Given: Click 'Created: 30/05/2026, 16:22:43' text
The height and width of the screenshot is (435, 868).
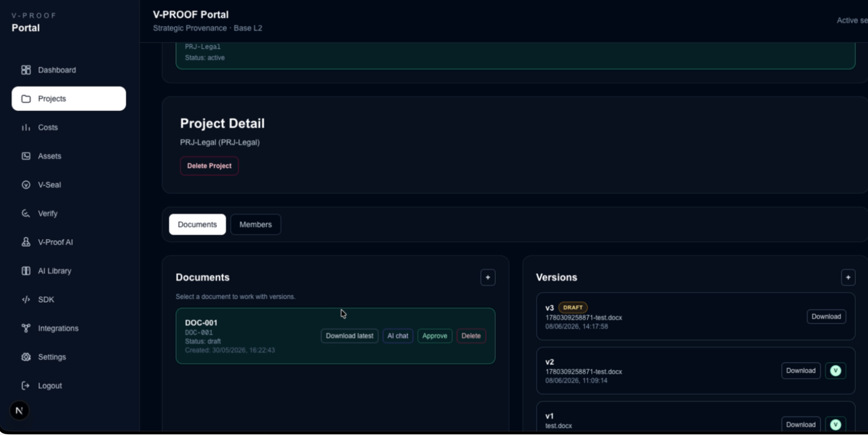Looking at the screenshot, I should coord(230,350).
